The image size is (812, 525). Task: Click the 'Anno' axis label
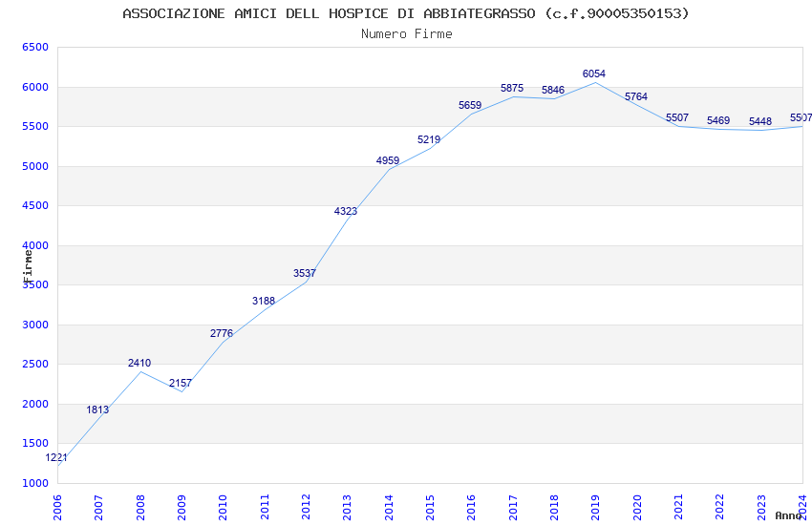(788, 515)
